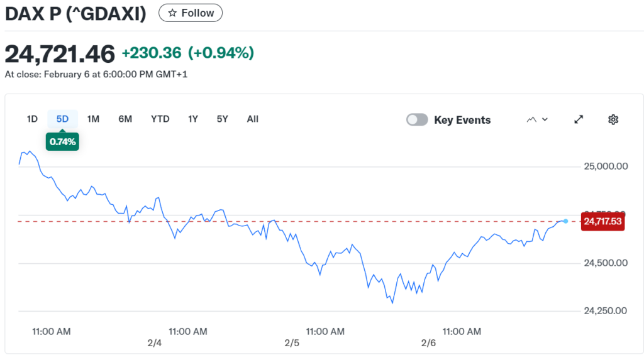Click the red 24,717.53 price label
Image resolution: width=644 pixels, height=355 pixels.
602,221
